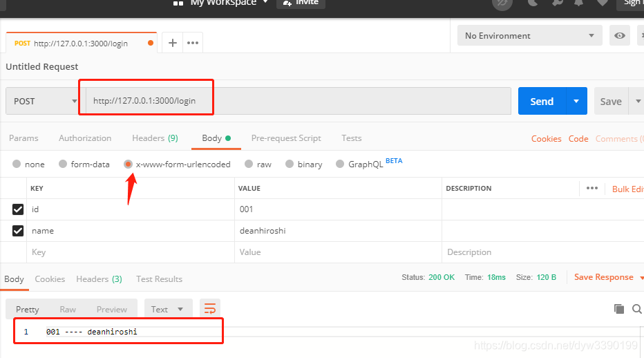Toggle line wrapping icon in response viewer

point(210,309)
